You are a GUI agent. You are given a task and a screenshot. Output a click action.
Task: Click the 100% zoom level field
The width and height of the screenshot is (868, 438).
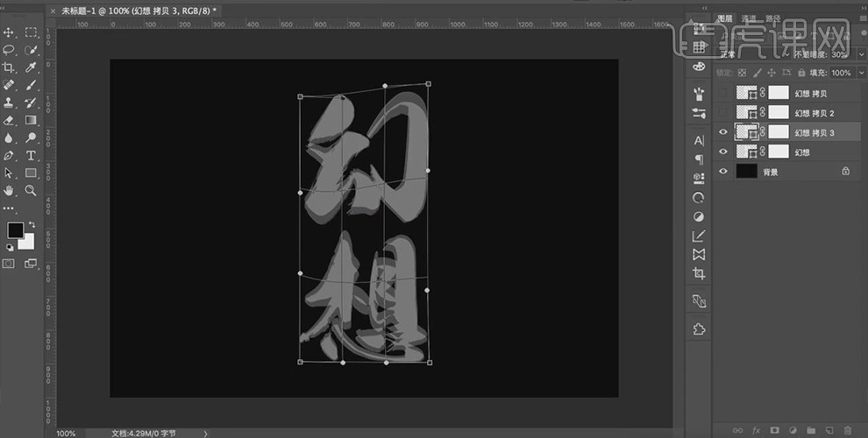[66, 434]
